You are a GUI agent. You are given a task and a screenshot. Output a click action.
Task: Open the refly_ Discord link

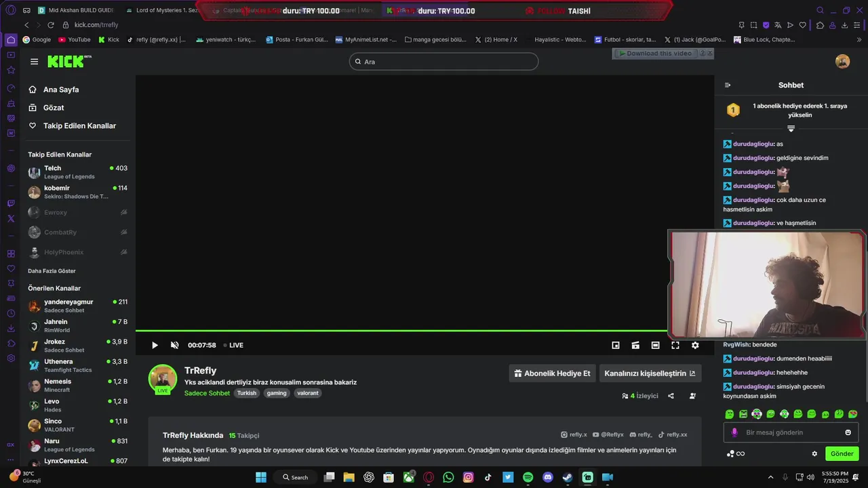641,435
